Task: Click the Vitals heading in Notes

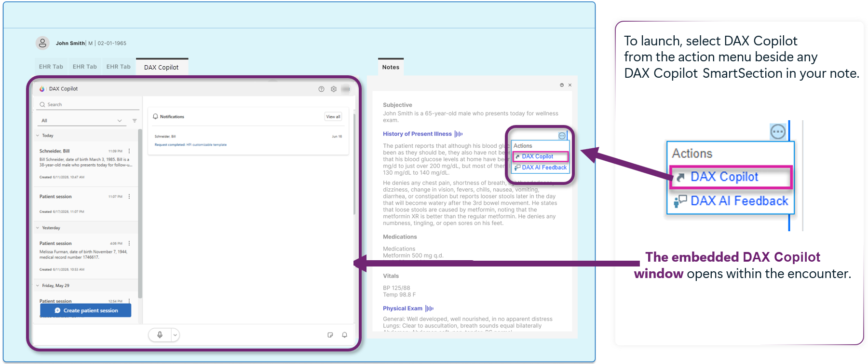Action: click(x=391, y=276)
